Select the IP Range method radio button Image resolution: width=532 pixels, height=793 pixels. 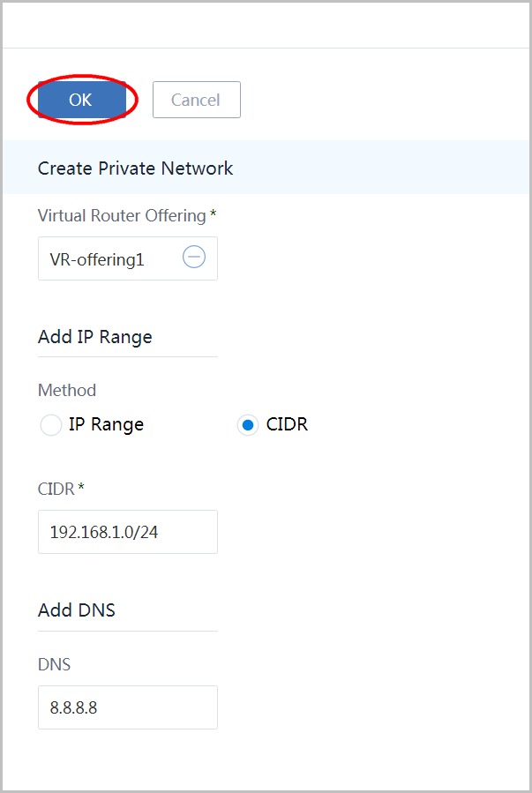[51, 425]
